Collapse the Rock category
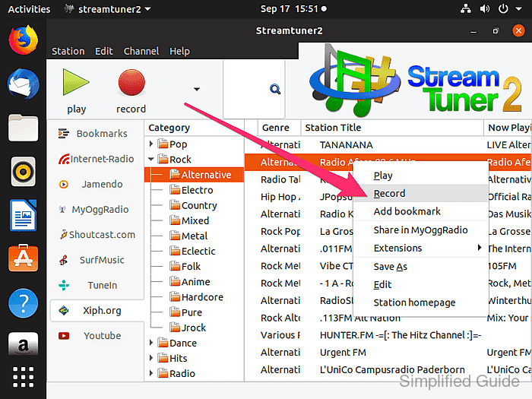This screenshot has width=532, height=399. pyautogui.click(x=151, y=159)
